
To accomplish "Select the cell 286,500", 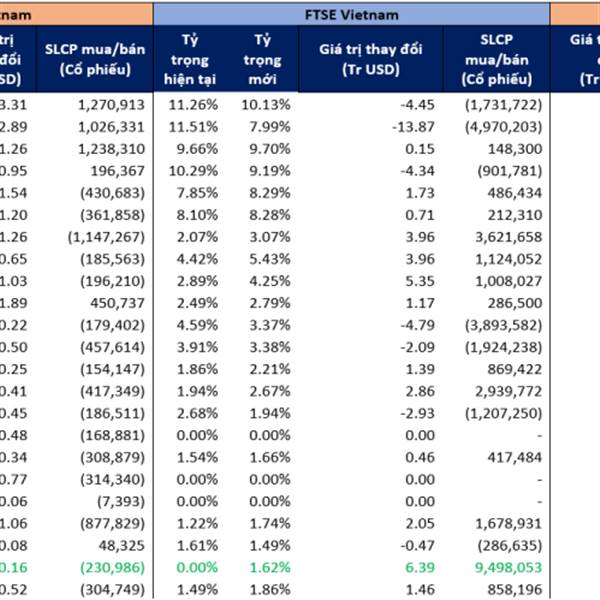I will point(515,303).
